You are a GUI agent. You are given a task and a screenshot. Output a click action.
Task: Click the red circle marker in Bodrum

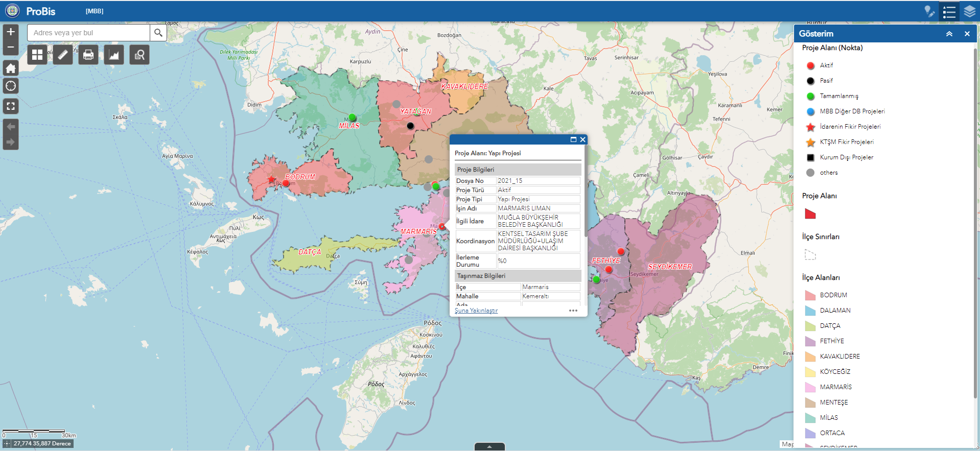[x=286, y=183]
